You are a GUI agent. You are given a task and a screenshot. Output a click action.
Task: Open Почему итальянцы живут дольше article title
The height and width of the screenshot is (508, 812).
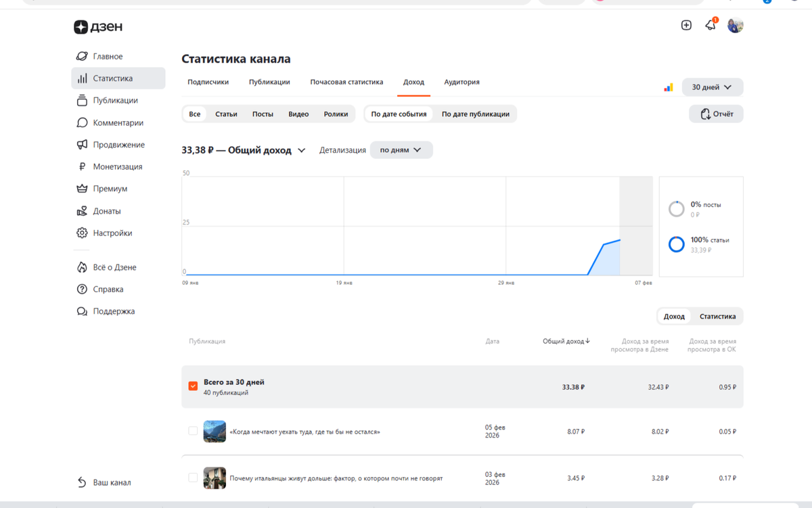[336, 478]
